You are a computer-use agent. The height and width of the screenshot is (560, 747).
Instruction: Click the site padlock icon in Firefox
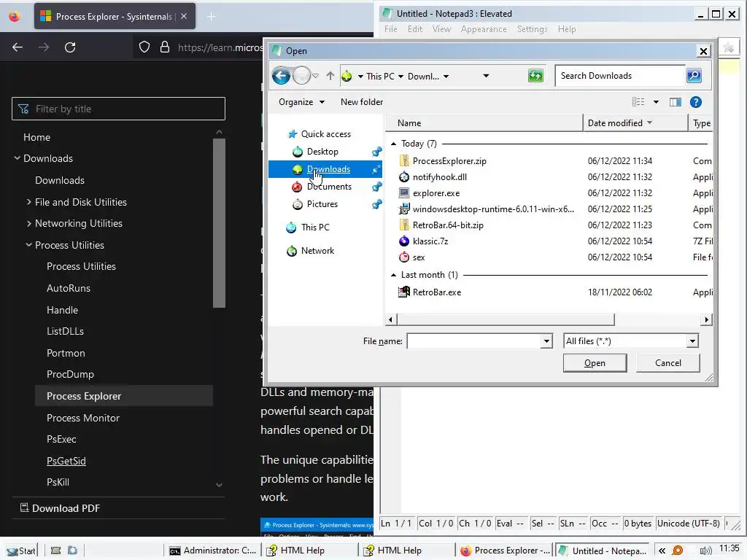click(x=165, y=47)
